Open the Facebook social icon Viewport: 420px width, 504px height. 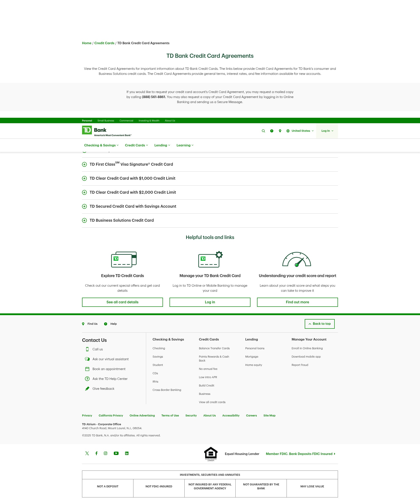(96, 453)
